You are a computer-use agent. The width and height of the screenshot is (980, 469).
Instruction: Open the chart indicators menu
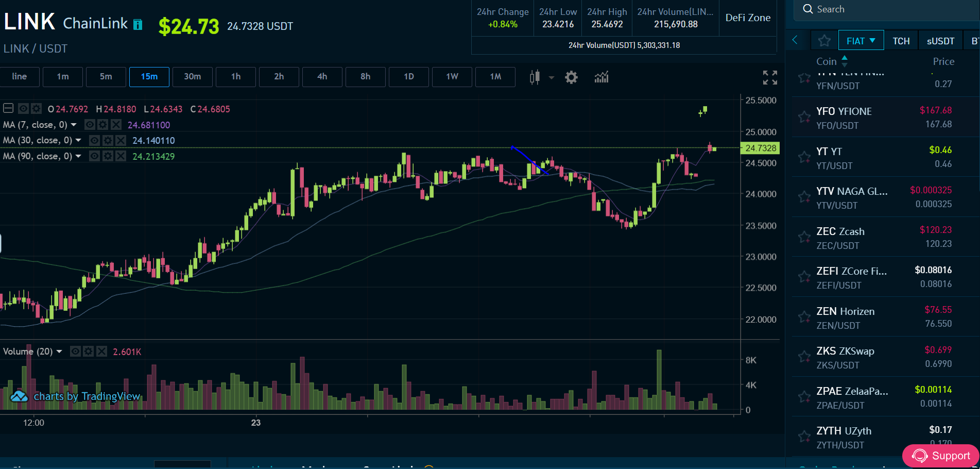point(601,77)
